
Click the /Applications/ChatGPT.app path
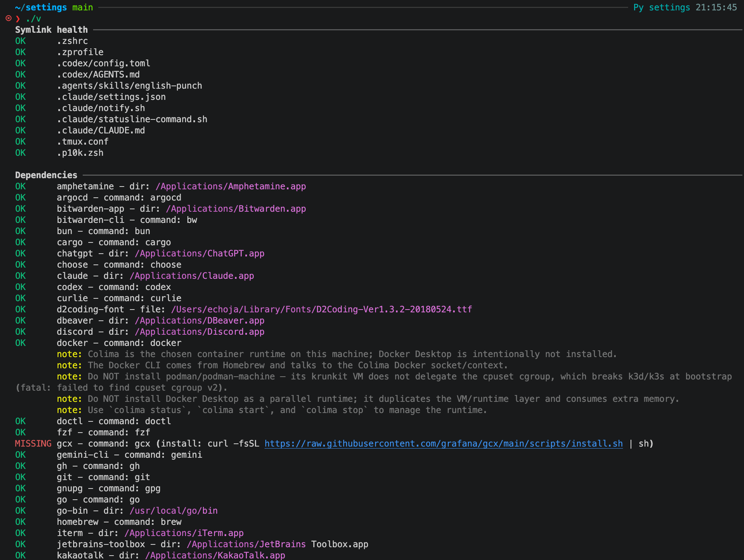point(199,254)
